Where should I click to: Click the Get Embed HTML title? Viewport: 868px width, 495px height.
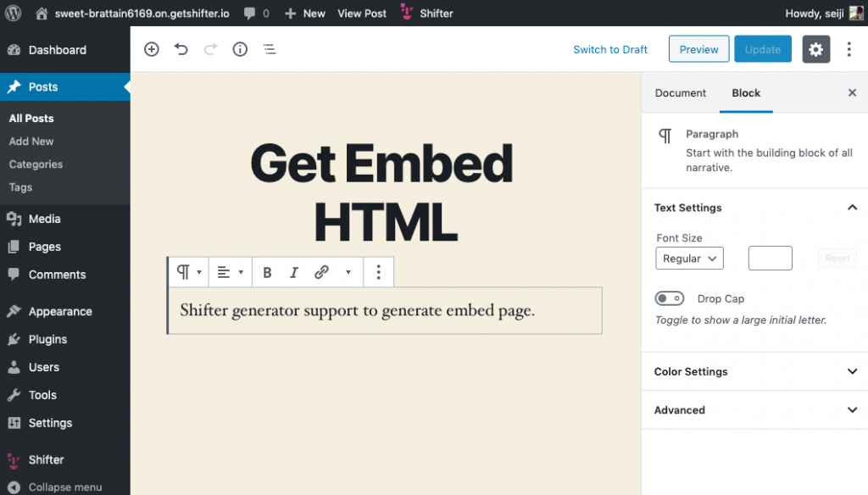point(382,192)
